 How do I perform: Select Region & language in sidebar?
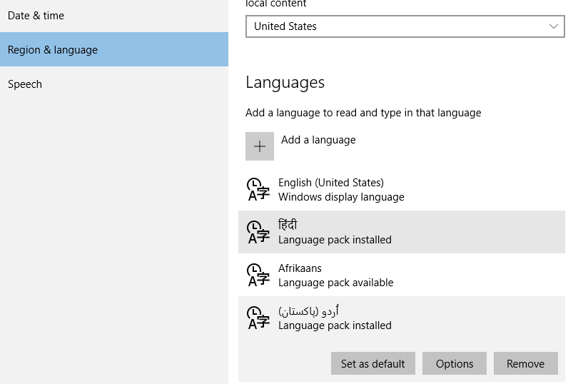click(114, 49)
